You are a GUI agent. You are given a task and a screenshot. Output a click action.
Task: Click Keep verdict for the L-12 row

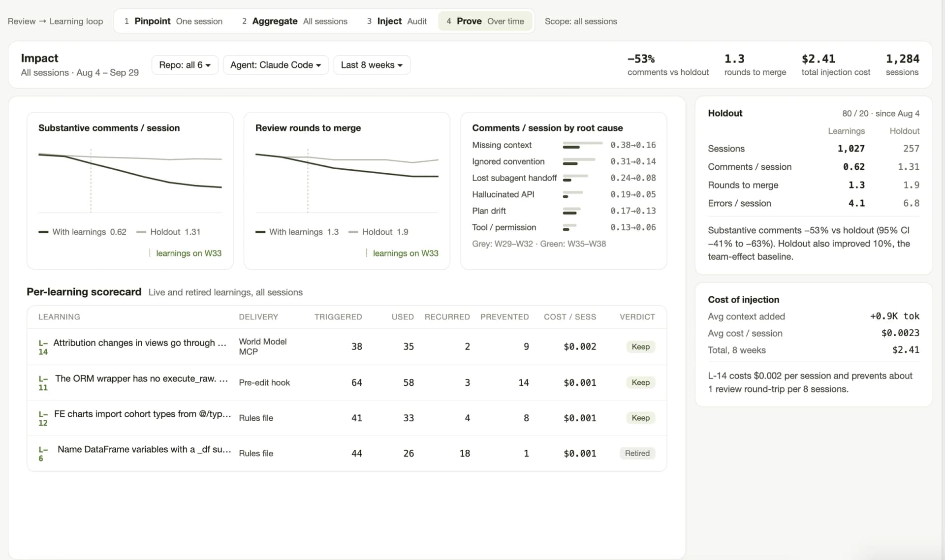[x=640, y=418]
